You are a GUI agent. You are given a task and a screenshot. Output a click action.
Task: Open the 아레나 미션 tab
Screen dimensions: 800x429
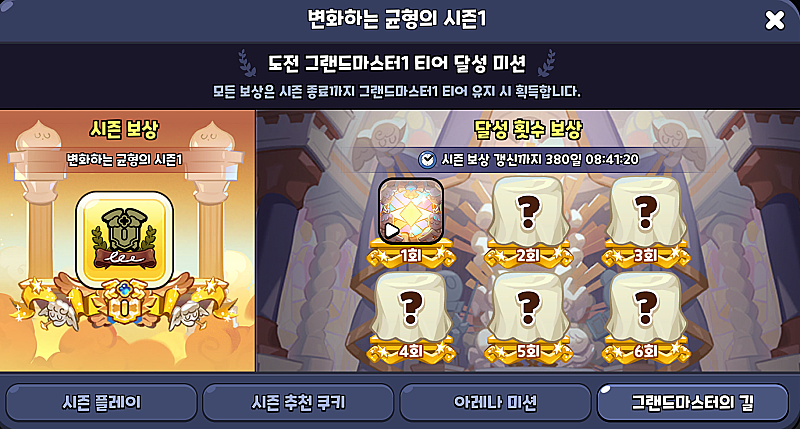pyautogui.click(x=495, y=402)
